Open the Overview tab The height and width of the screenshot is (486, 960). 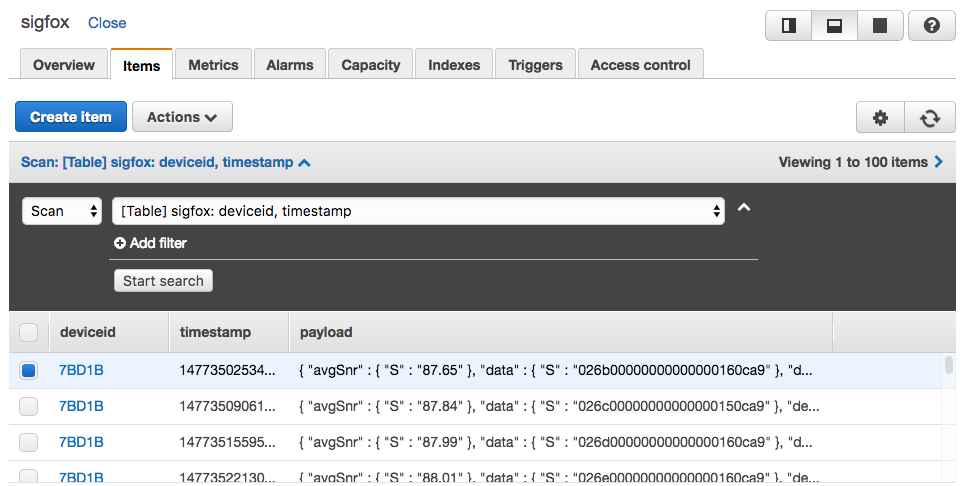pos(64,65)
